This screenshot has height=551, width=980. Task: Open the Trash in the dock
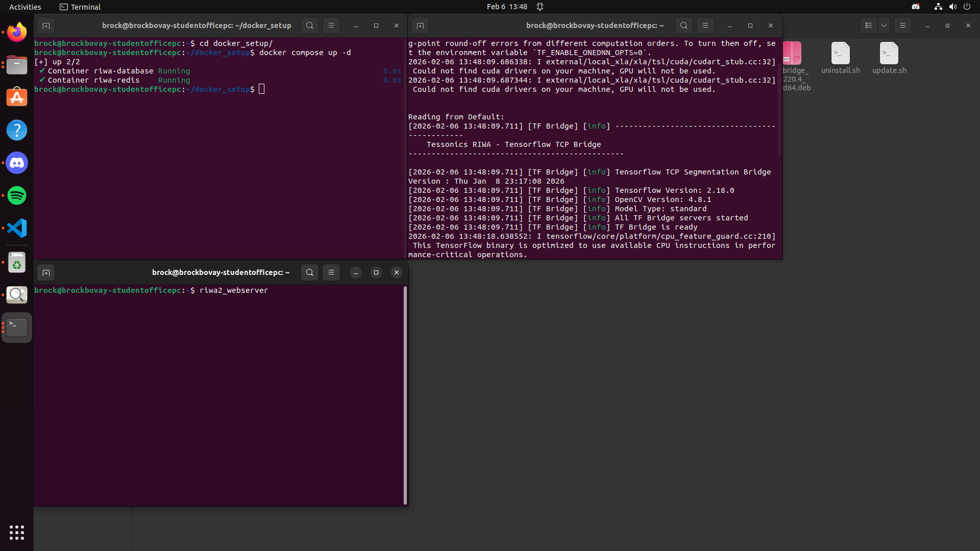17,262
